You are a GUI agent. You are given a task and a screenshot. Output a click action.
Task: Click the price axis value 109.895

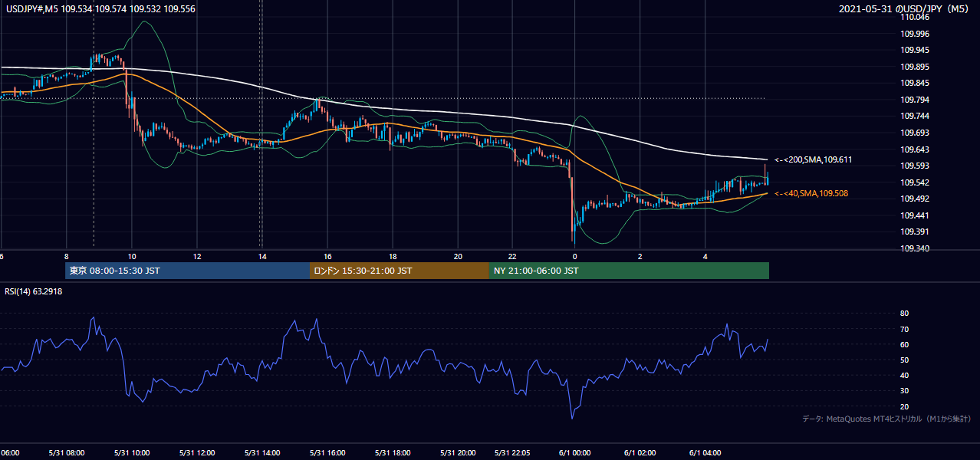pos(916,67)
